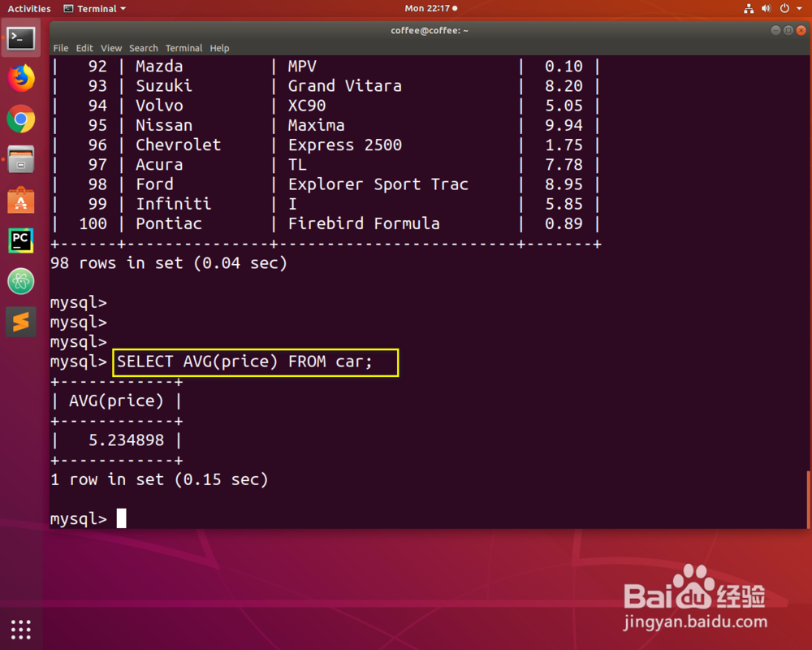
Task: Open the power icon in top bar
Action: pos(784,8)
